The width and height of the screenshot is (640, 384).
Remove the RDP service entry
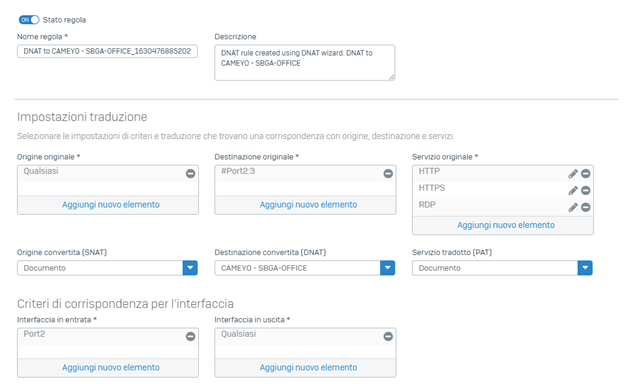585,207
